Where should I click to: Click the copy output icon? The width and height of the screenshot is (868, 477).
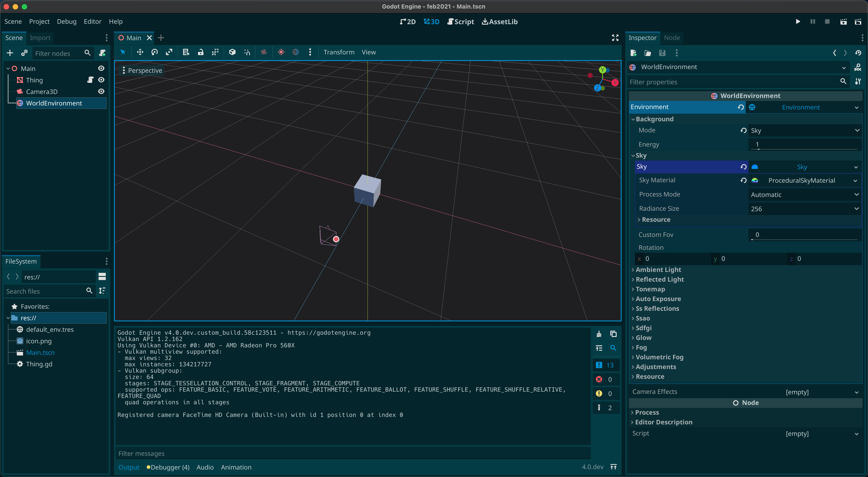tap(613, 334)
